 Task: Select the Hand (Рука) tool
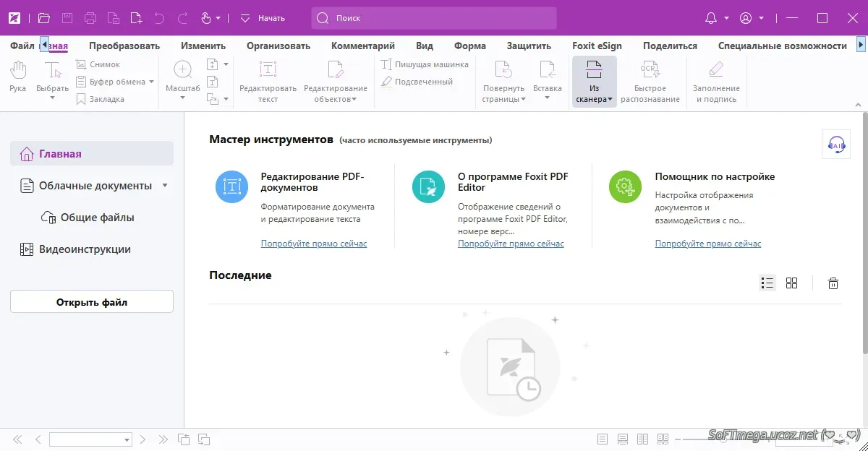point(17,77)
